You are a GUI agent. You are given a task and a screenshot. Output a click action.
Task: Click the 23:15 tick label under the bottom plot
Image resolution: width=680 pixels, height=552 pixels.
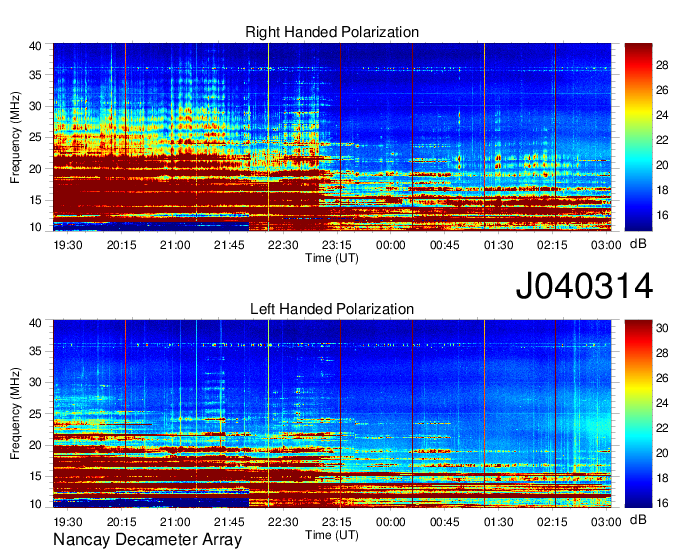tap(337, 522)
